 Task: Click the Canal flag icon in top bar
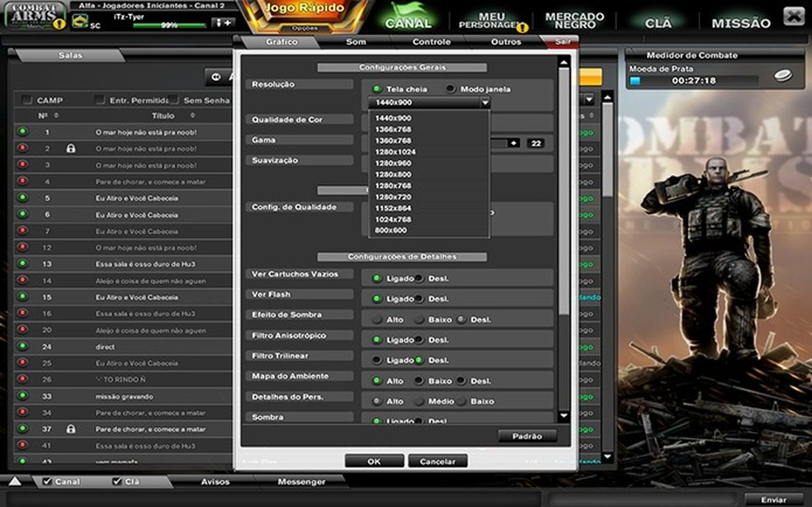(x=408, y=17)
